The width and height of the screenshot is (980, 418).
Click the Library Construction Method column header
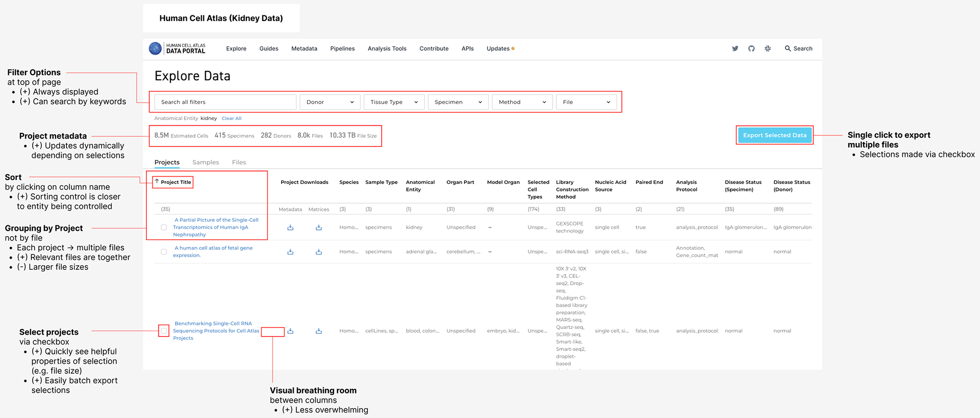572,189
